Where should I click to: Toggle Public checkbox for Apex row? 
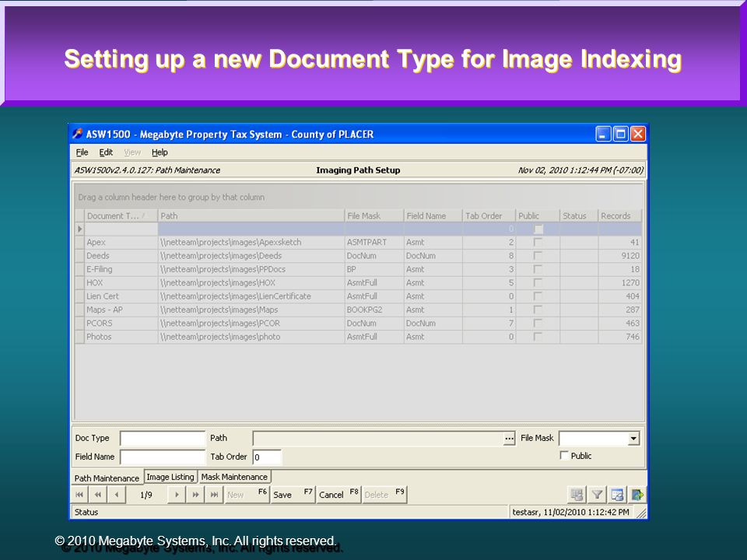click(x=538, y=243)
